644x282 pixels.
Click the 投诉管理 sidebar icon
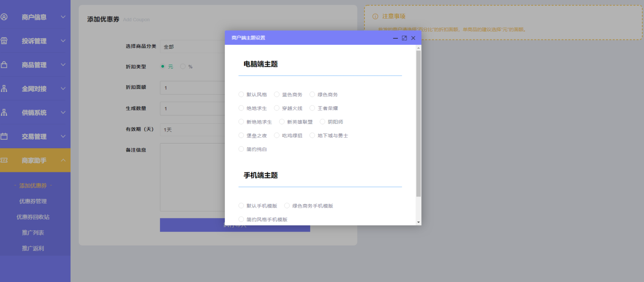(x=4, y=41)
